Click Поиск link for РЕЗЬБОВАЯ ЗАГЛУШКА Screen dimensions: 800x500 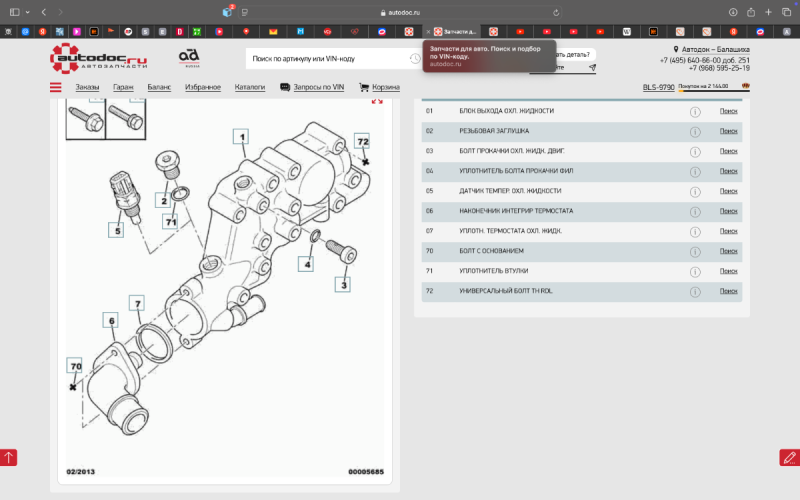coord(728,131)
